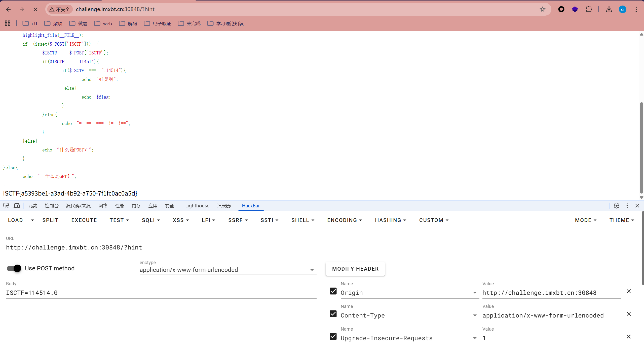Toggle the device toolbar icon in DevTools
This screenshot has height=348, width=644.
[x=17, y=206]
